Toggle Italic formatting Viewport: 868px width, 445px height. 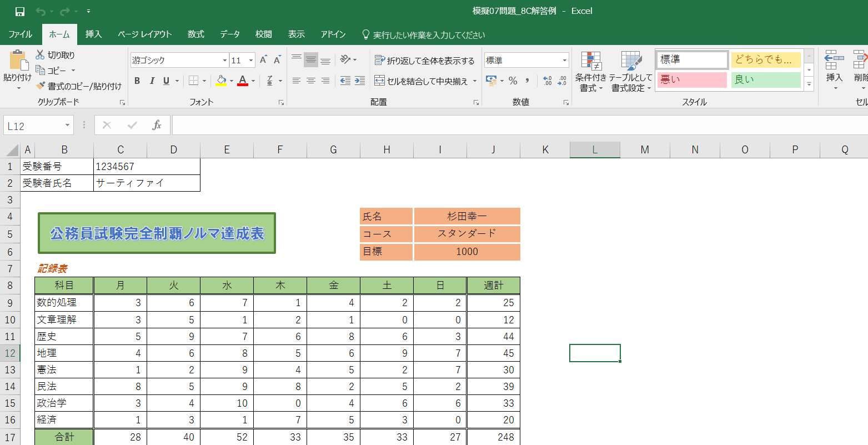pos(152,81)
